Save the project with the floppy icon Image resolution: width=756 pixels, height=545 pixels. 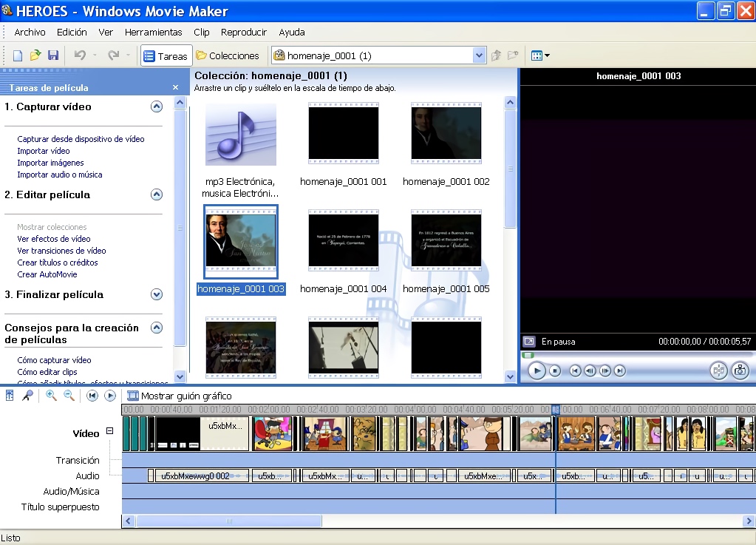(x=53, y=55)
